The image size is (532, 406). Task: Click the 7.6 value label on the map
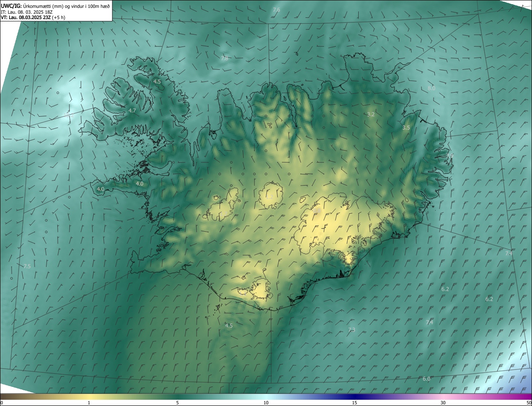[276, 10]
